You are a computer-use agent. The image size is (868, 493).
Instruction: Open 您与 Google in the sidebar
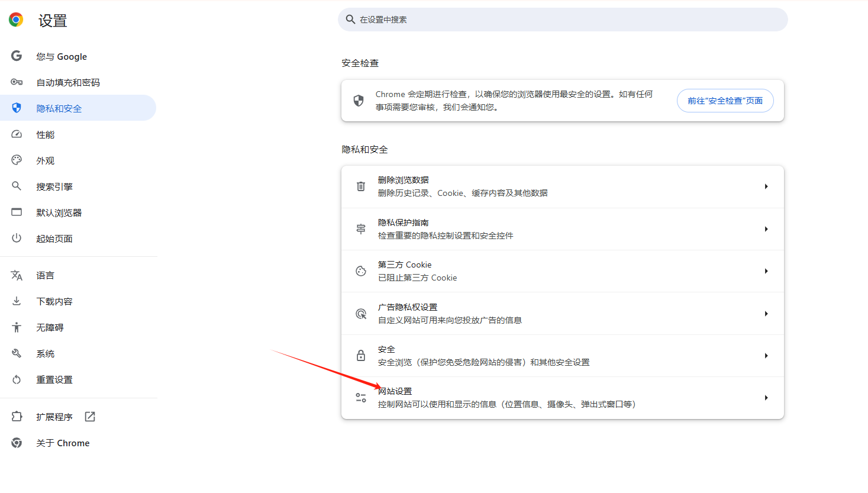point(78,56)
